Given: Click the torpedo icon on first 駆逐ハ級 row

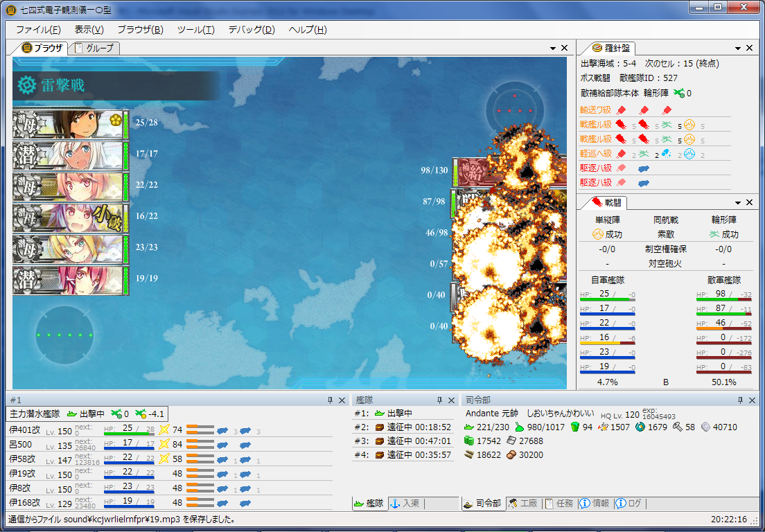Looking at the screenshot, I should 643,168.
